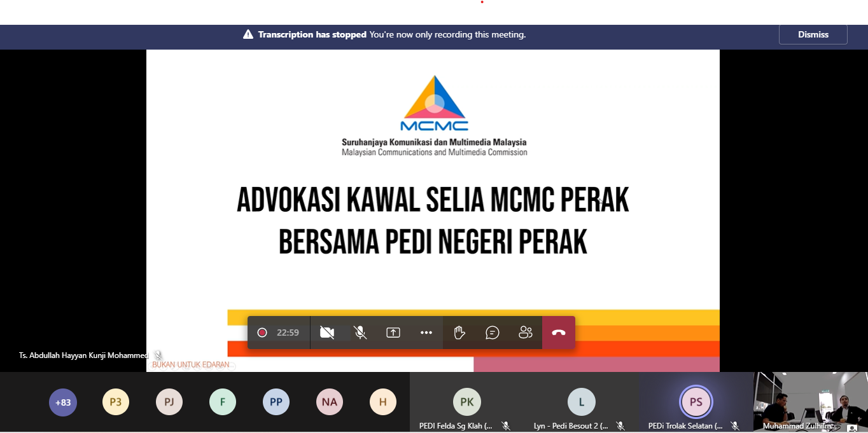Dismiss the transcription stopped banner

point(813,34)
